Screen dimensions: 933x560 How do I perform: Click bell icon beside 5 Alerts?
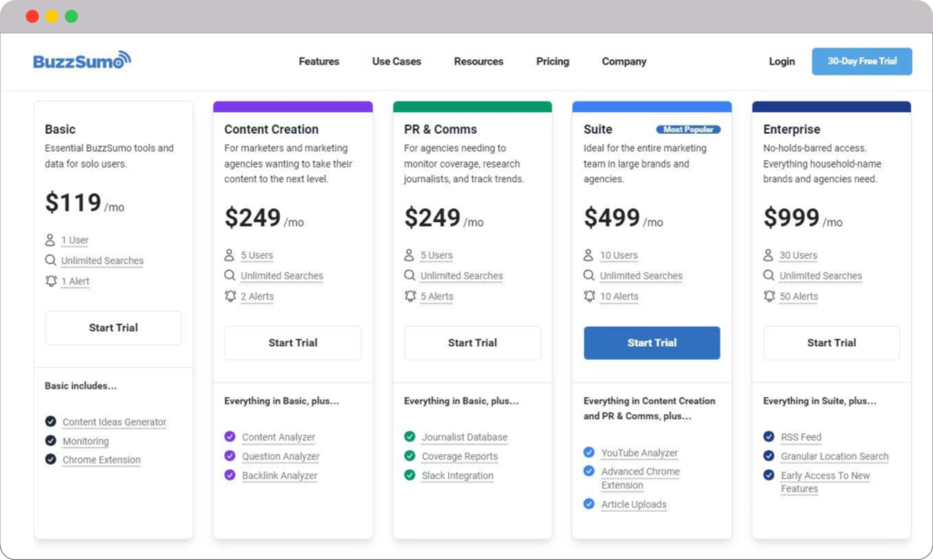410,296
